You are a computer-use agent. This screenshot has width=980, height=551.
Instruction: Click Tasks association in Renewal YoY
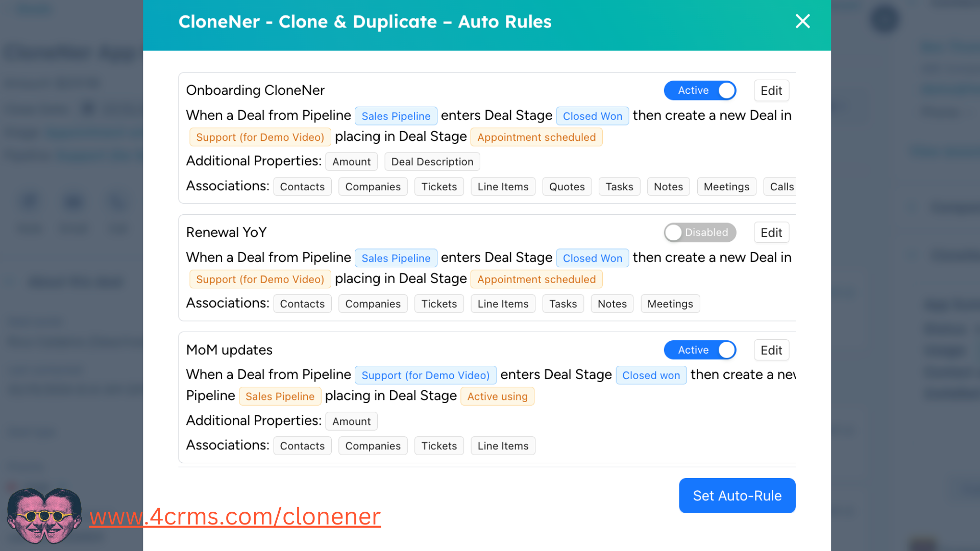562,304
